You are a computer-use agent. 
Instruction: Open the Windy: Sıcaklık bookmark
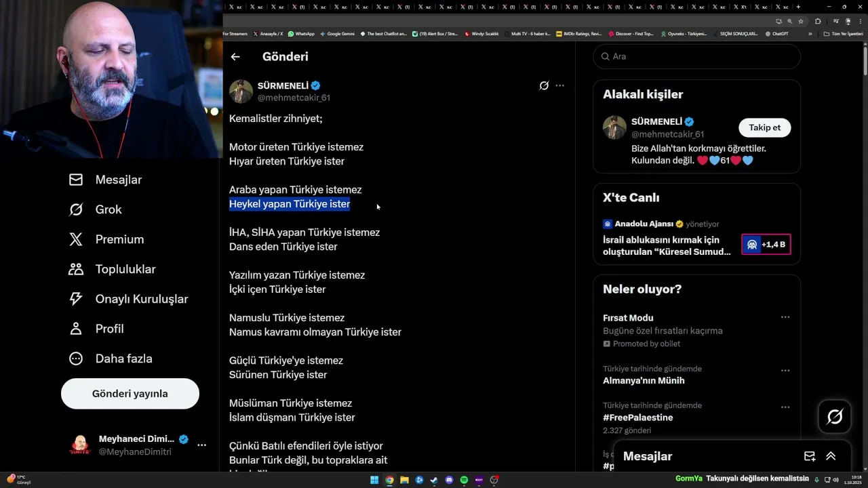481,33
